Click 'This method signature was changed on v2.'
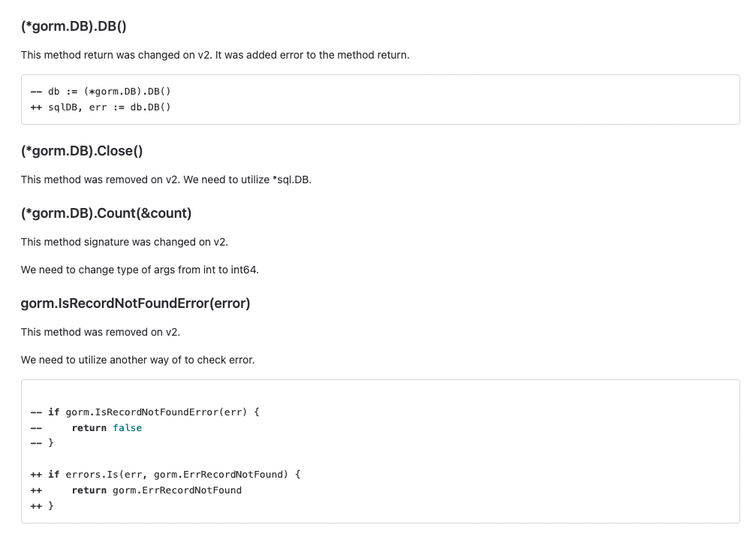This screenshot has height=534, width=756. (125, 242)
